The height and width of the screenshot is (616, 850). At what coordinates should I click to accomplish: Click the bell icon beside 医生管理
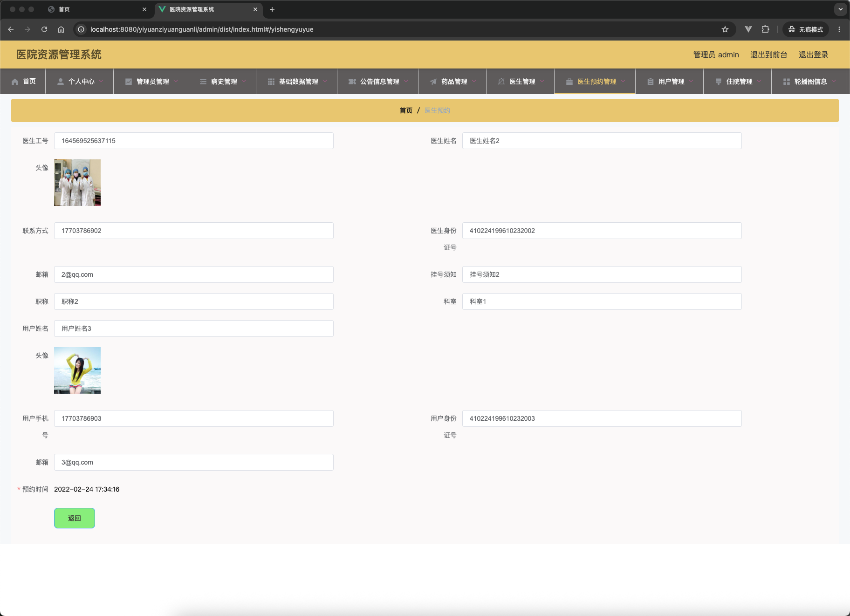pos(501,82)
